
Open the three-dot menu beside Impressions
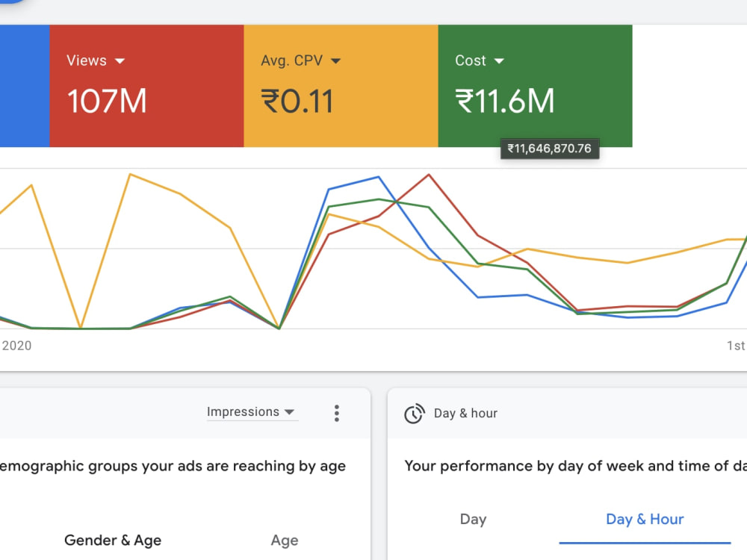pos(336,414)
